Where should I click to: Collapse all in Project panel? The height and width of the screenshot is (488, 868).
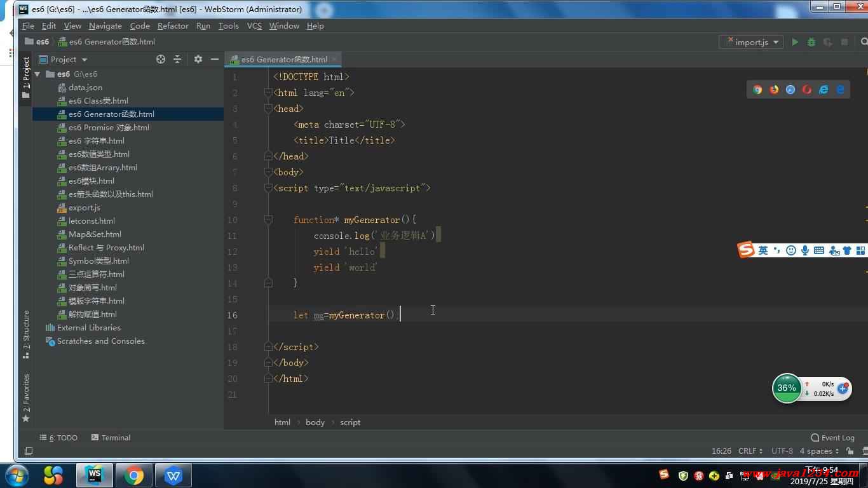(x=177, y=59)
